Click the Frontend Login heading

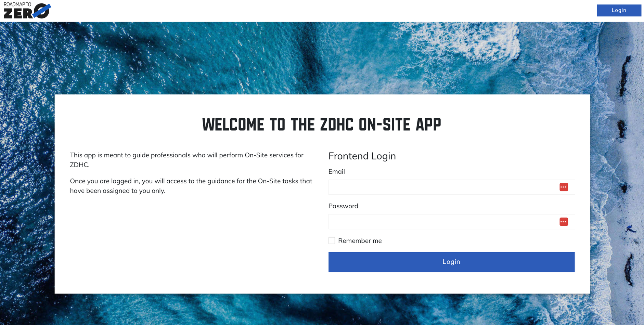click(362, 156)
